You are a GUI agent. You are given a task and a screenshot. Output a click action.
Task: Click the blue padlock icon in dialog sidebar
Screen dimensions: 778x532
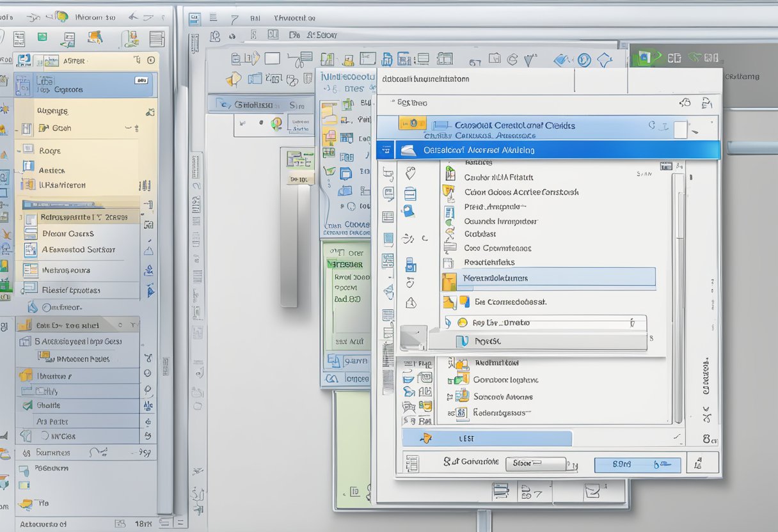tap(409, 210)
